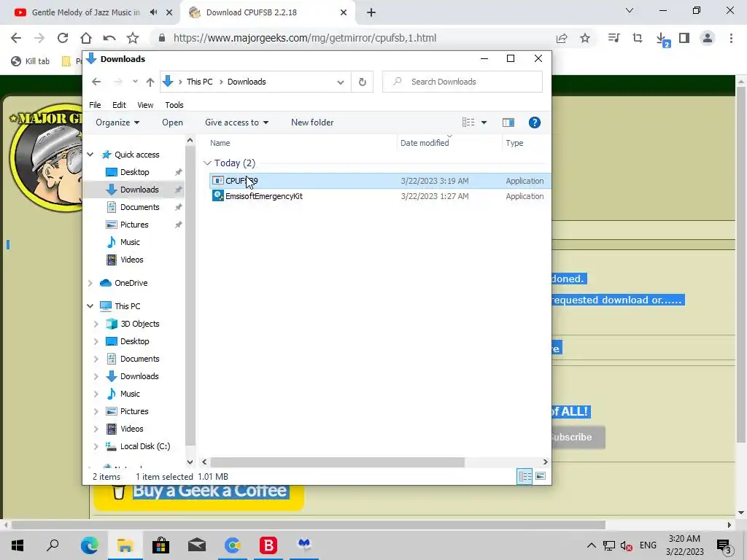
Task: Expand the 3D Objects tree node
Action: click(96, 324)
